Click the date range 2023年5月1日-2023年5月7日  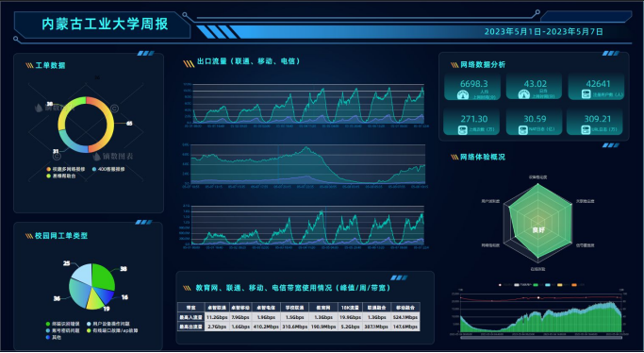pyautogui.click(x=543, y=32)
